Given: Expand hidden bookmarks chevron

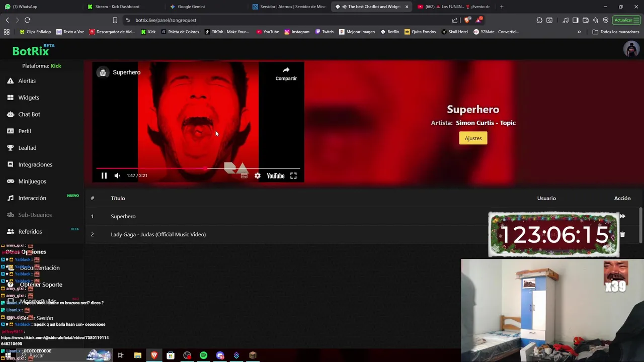Looking at the screenshot, I should point(579,32).
